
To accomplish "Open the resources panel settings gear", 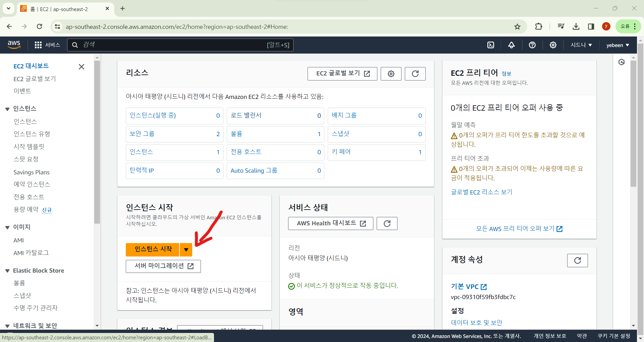I will 391,74.
